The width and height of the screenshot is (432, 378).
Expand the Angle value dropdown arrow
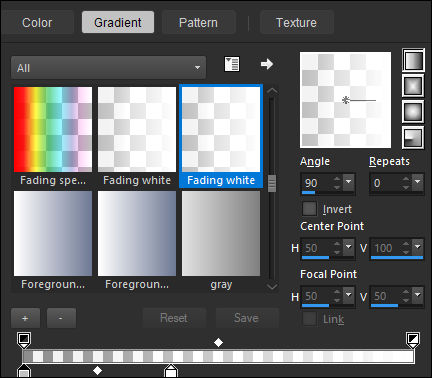(349, 182)
